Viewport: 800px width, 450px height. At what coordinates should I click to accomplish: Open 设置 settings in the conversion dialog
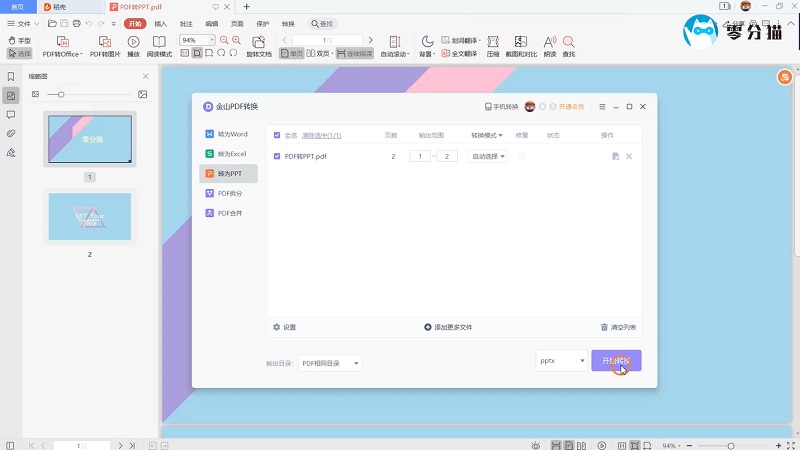click(285, 327)
